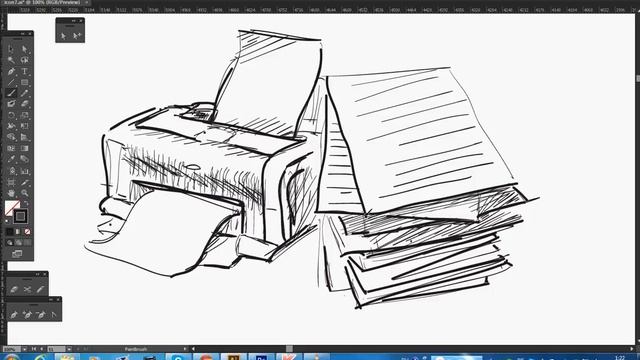Select the Pen tool in the main Tools panel
Viewport: 640px width, 360px height.
tap(11, 71)
